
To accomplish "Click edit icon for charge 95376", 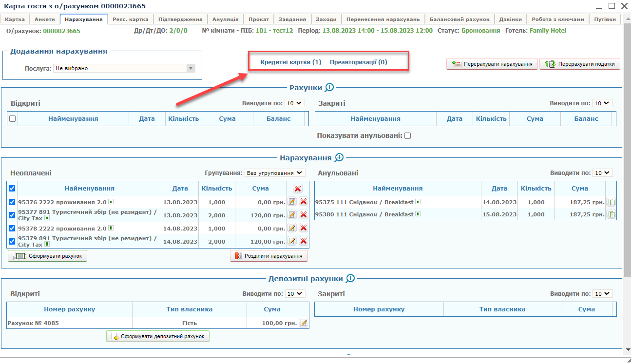I will (x=292, y=202).
